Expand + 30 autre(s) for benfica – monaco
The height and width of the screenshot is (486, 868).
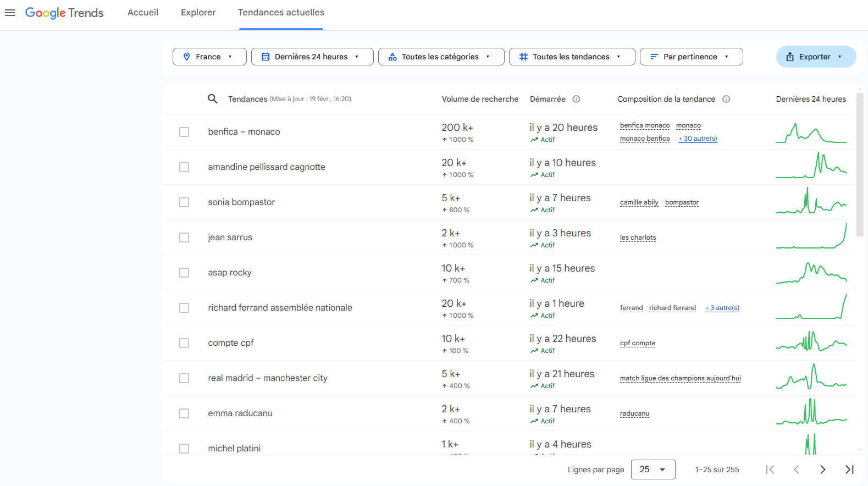click(698, 139)
